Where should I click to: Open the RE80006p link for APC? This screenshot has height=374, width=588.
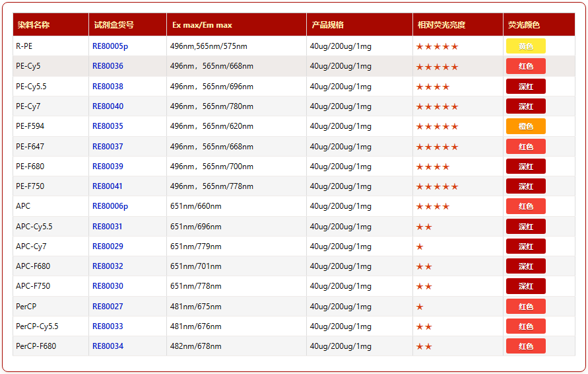(110, 206)
